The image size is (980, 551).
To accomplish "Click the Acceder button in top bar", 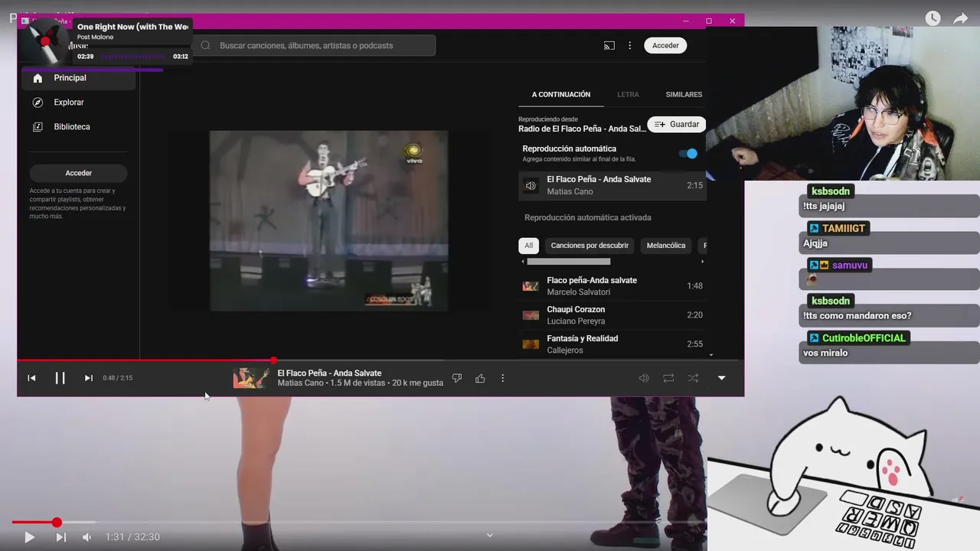I will (665, 46).
